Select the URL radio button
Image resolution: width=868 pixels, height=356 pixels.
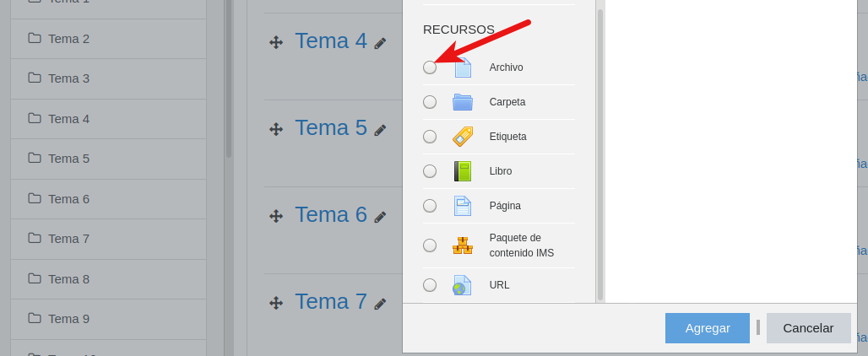(x=430, y=285)
